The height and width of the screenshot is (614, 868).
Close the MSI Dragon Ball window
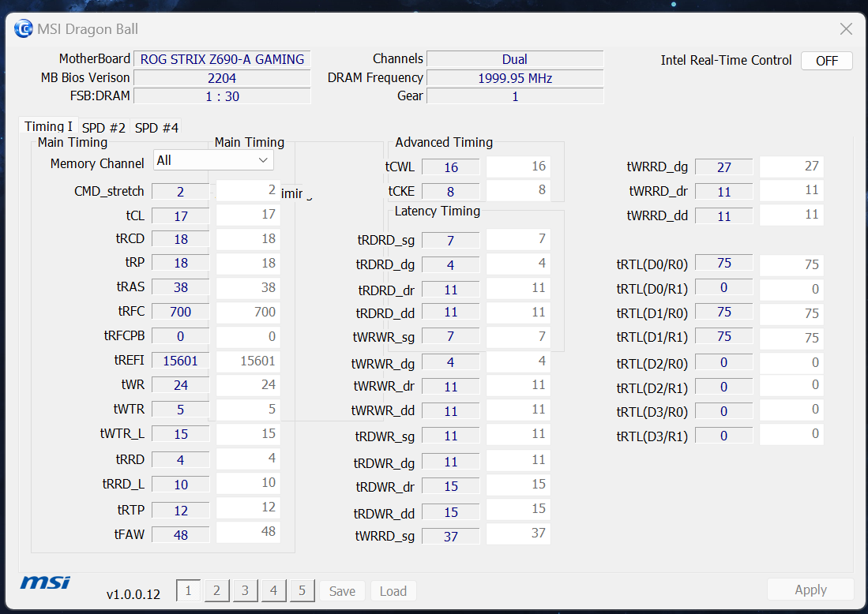(x=846, y=29)
